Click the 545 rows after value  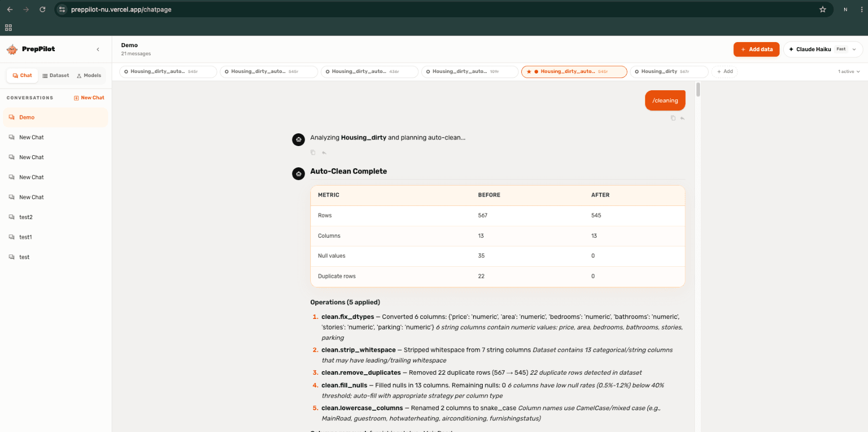596,215
